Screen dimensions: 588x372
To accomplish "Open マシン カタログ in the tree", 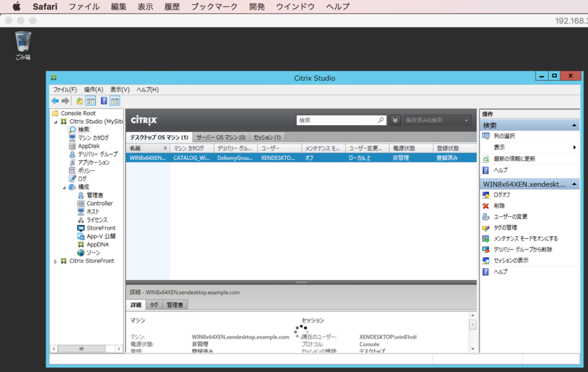I will [94, 138].
